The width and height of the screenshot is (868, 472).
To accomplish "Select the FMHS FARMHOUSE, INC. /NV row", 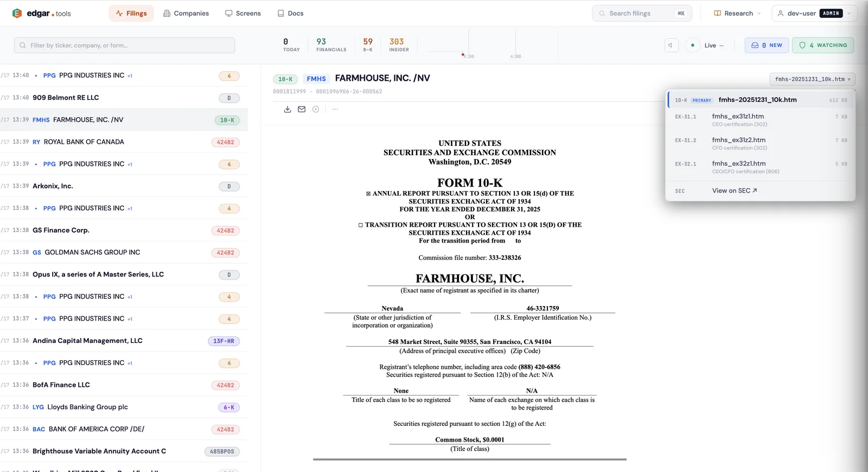I will 124,120.
